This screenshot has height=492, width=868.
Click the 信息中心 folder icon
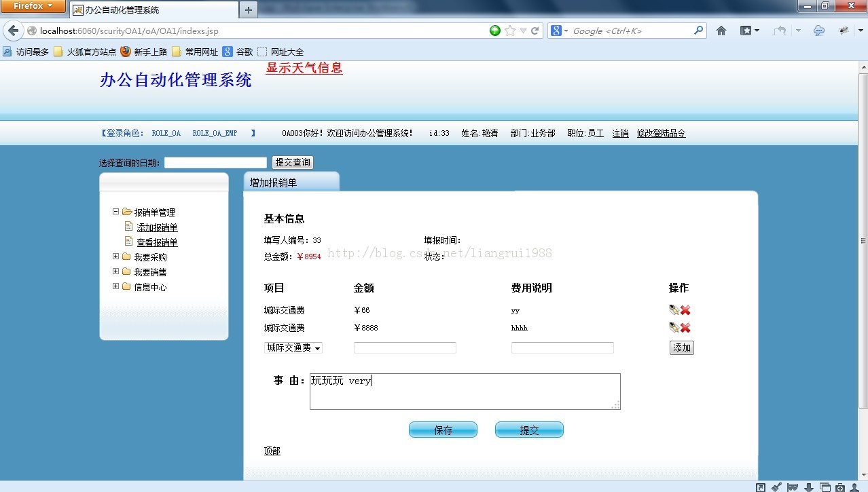click(126, 286)
